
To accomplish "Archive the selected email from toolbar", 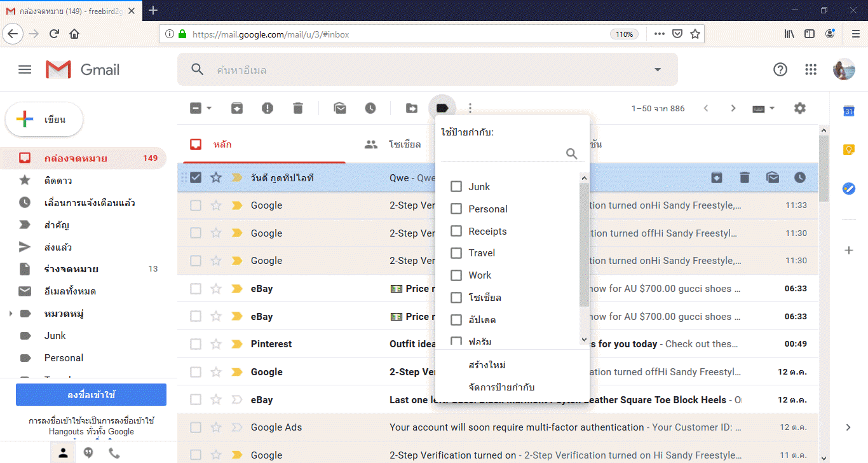I will coord(237,108).
